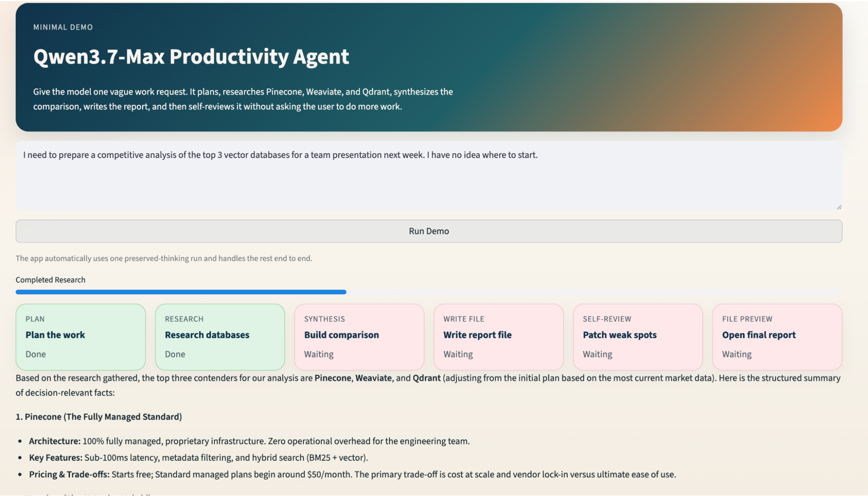
Task: Click the Architecture bullet line
Action: tap(249, 441)
